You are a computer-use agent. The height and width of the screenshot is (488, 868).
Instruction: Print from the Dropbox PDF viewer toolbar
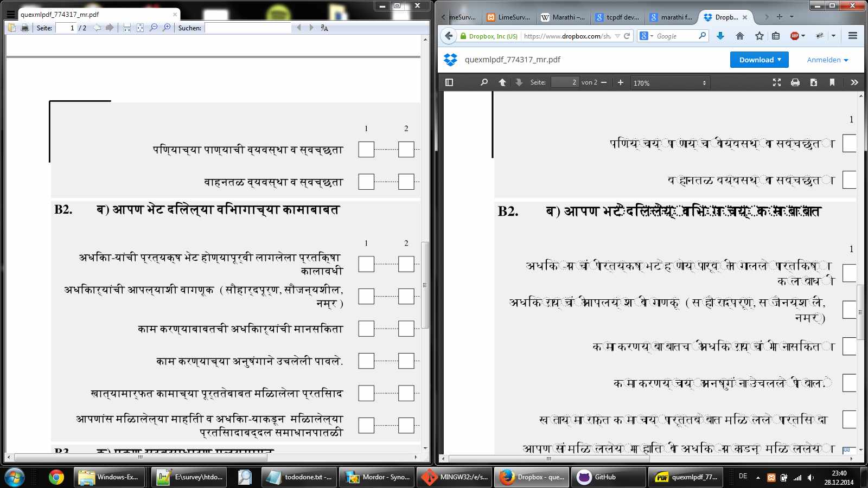[795, 82]
